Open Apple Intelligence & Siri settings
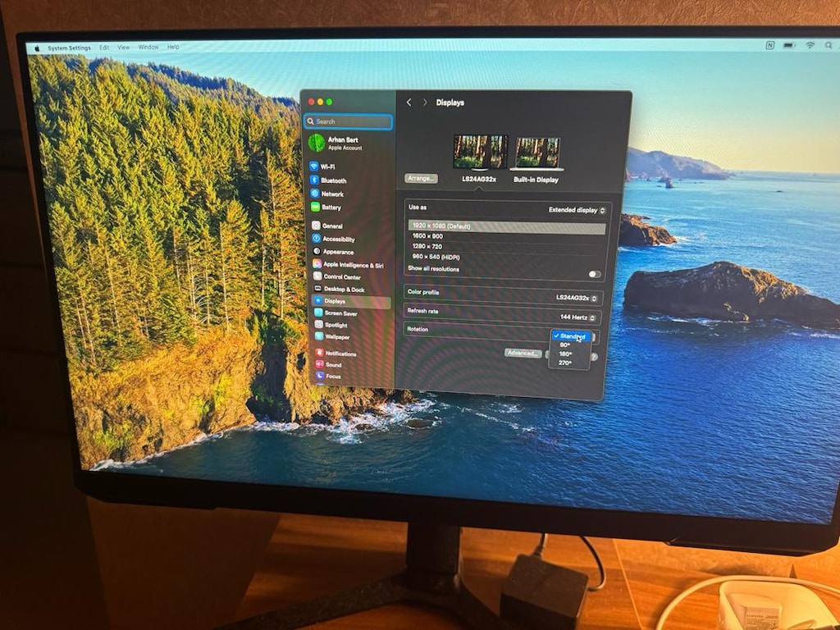The width and height of the screenshot is (840, 630). pos(348,265)
